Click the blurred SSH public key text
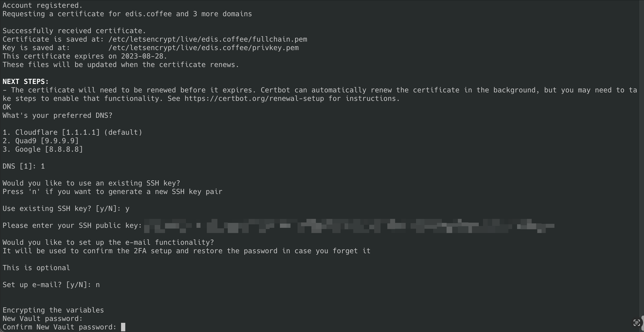This screenshot has height=332, width=644. 349,226
